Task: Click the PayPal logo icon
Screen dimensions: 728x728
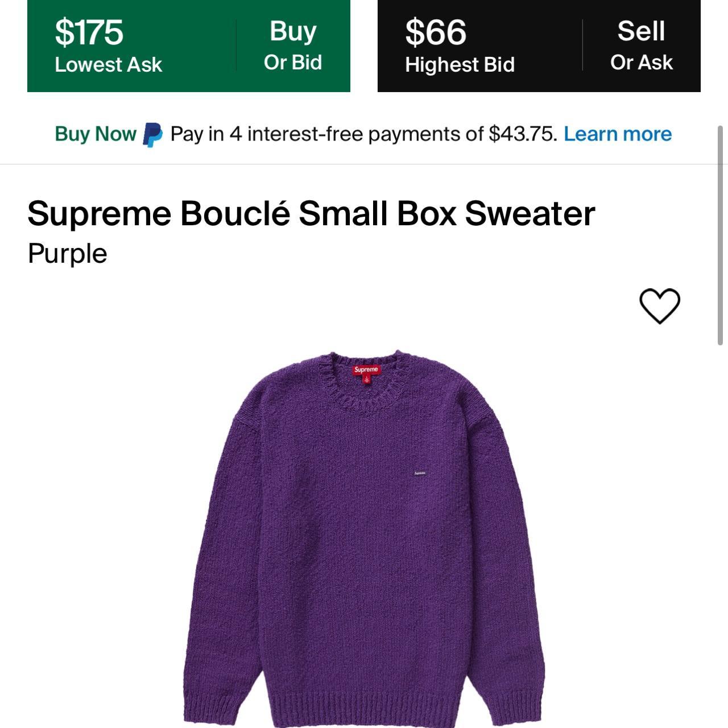Action: pos(152,135)
